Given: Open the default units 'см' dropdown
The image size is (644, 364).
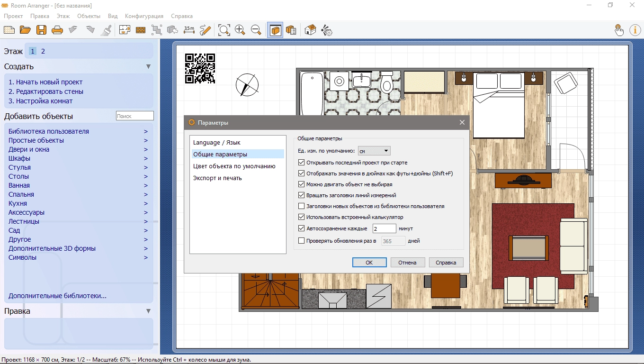Looking at the screenshot, I should [374, 151].
